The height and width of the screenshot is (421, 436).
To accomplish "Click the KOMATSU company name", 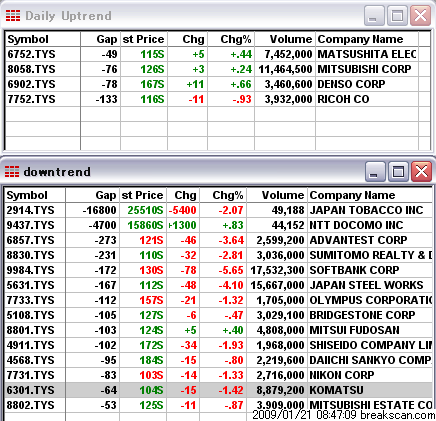I will pos(336,390).
